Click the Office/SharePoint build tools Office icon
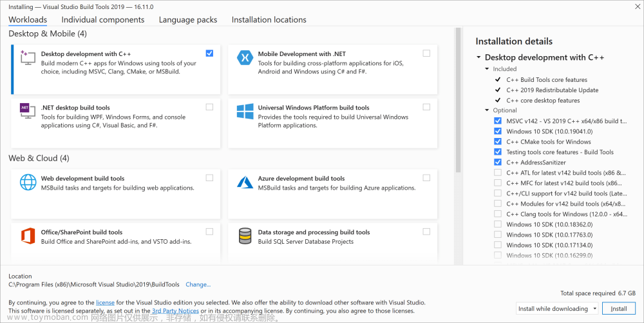 pos(28,236)
